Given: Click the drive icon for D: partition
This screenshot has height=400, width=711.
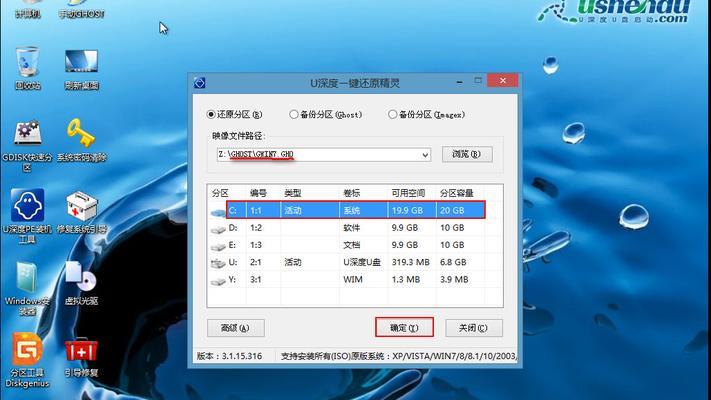Looking at the screenshot, I should pyautogui.click(x=218, y=229).
